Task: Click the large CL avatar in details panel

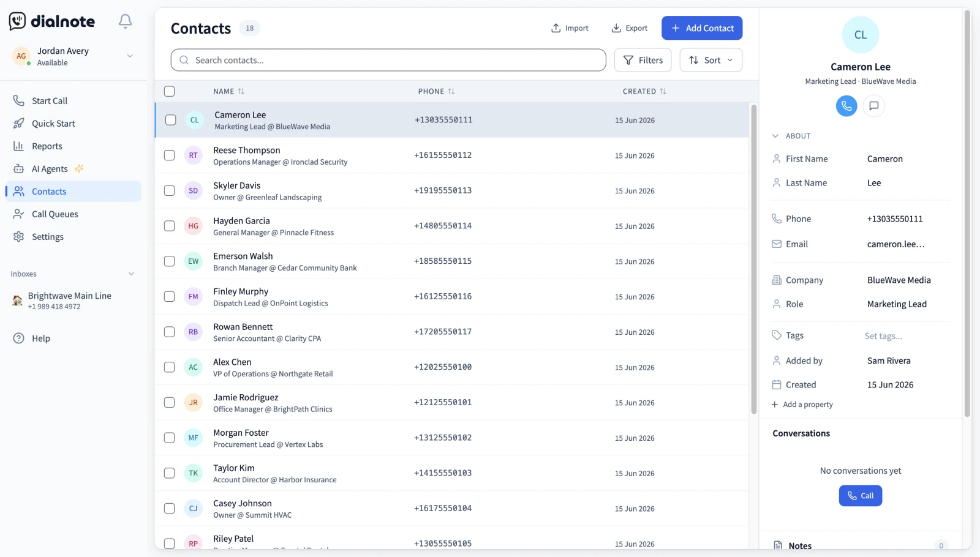Action: click(x=861, y=35)
